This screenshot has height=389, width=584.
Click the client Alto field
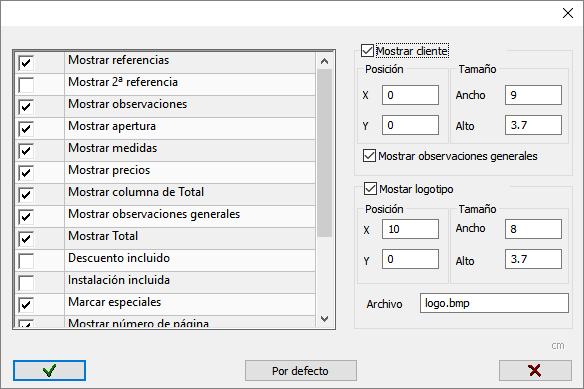(533, 125)
